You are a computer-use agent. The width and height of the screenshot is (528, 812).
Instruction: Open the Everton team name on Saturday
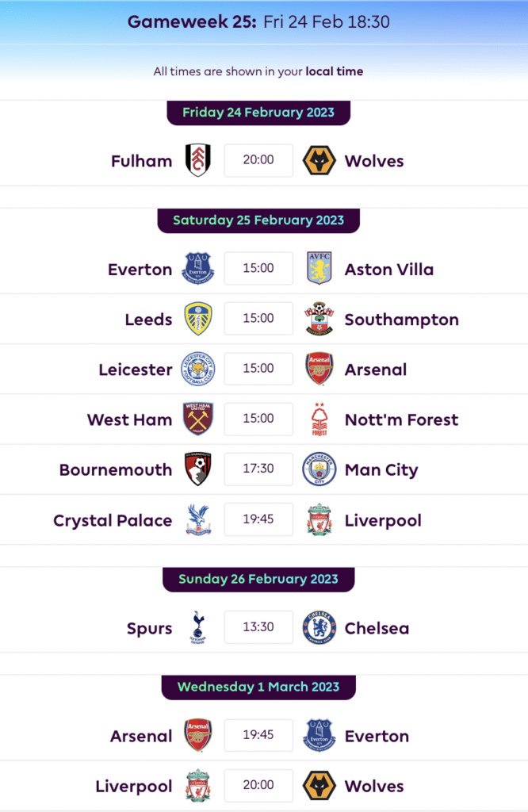point(140,270)
